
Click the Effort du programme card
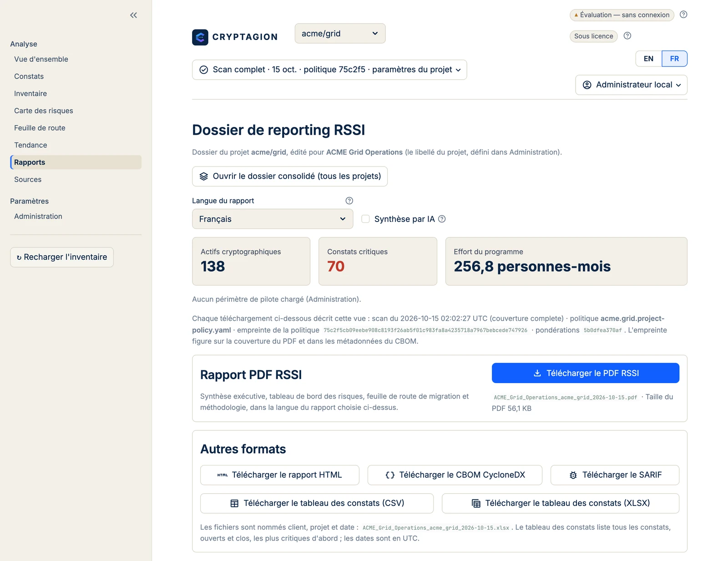point(566,261)
